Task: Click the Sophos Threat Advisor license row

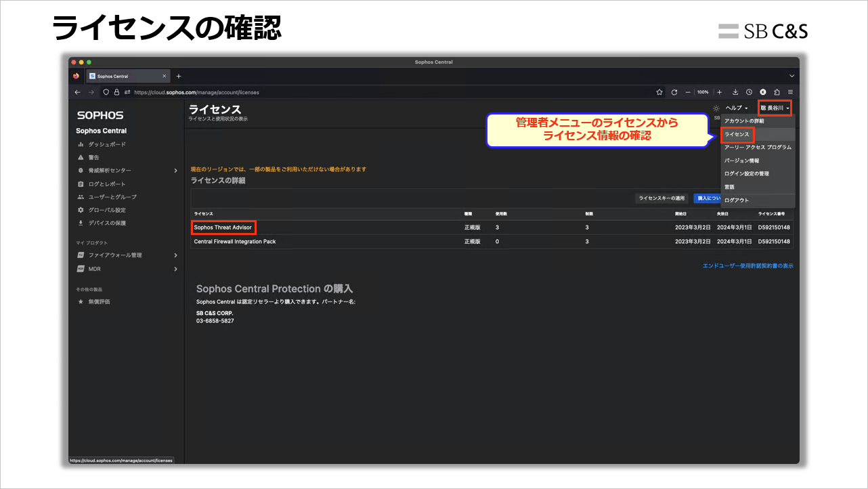Action: click(x=492, y=228)
